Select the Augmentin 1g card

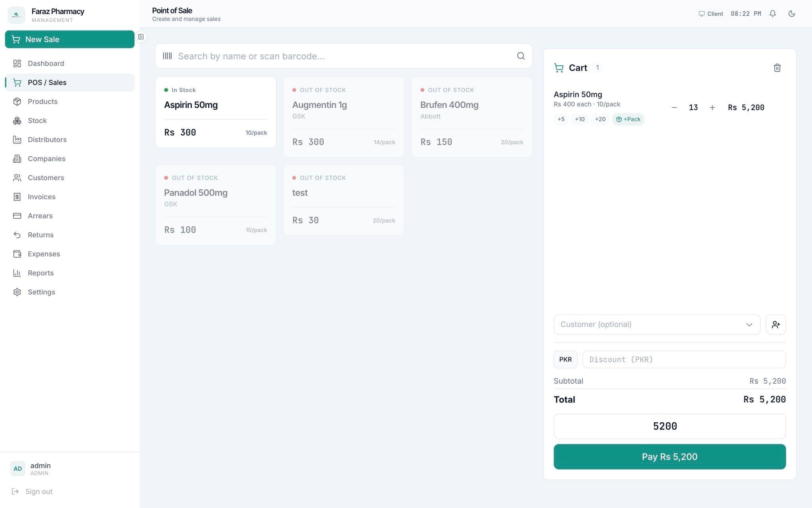(x=343, y=117)
